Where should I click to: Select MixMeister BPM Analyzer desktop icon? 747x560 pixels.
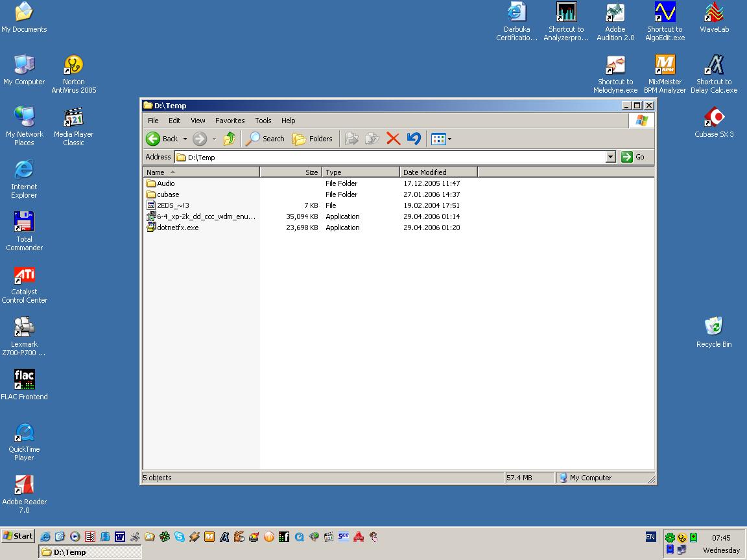coord(665,72)
